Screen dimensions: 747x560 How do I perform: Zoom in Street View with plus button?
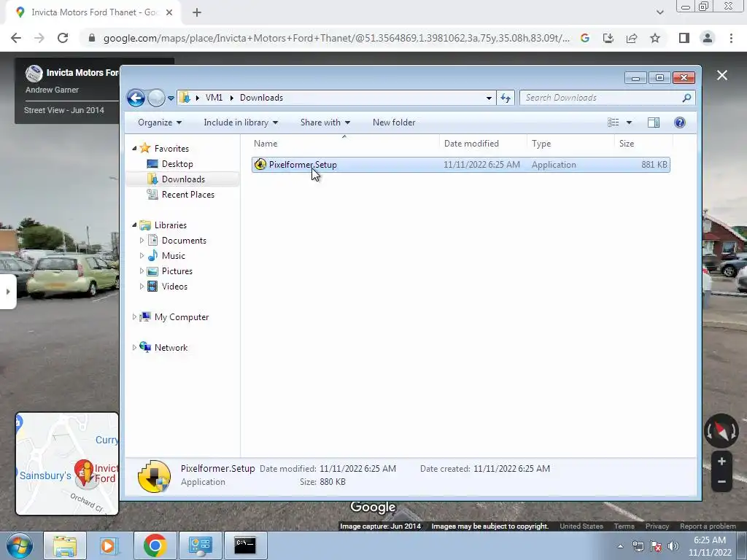(721, 462)
